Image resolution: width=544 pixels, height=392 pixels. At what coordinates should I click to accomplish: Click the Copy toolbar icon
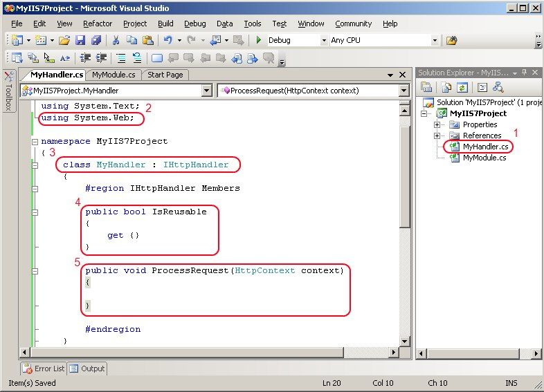132,40
